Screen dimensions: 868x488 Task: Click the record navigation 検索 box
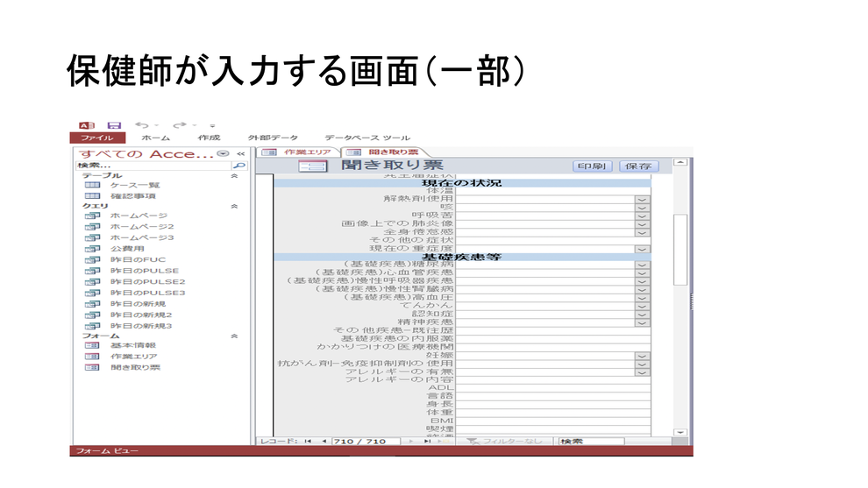tap(591, 442)
